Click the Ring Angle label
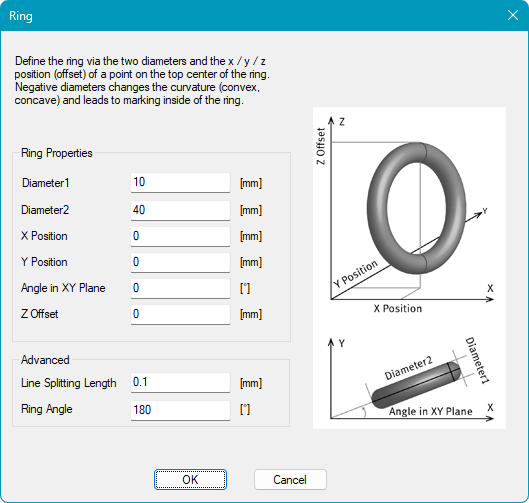The image size is (529, 503). [47, 409]
